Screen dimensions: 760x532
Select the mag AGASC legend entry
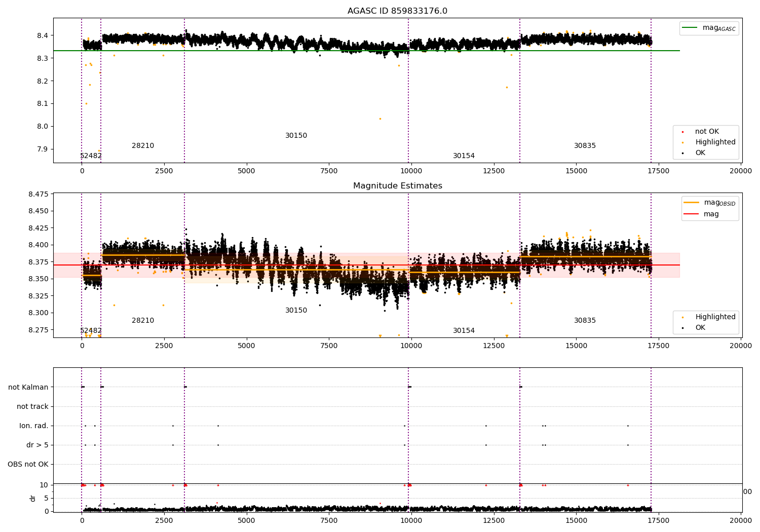709,28
